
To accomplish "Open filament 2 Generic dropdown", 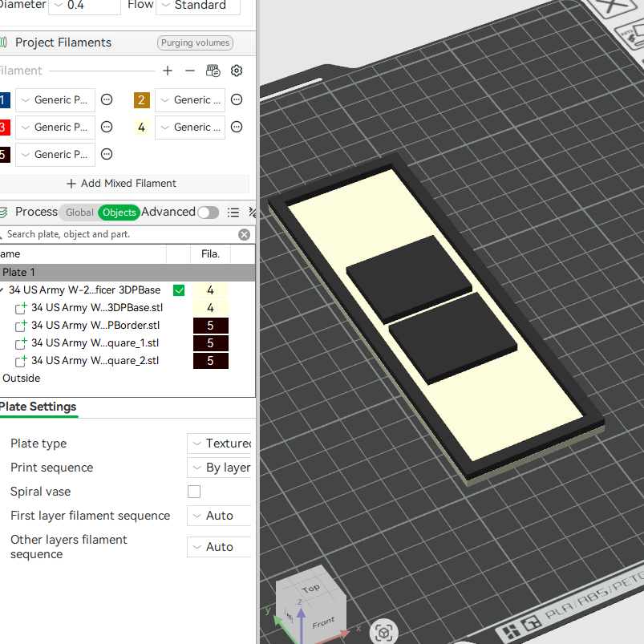I will 190,99.
